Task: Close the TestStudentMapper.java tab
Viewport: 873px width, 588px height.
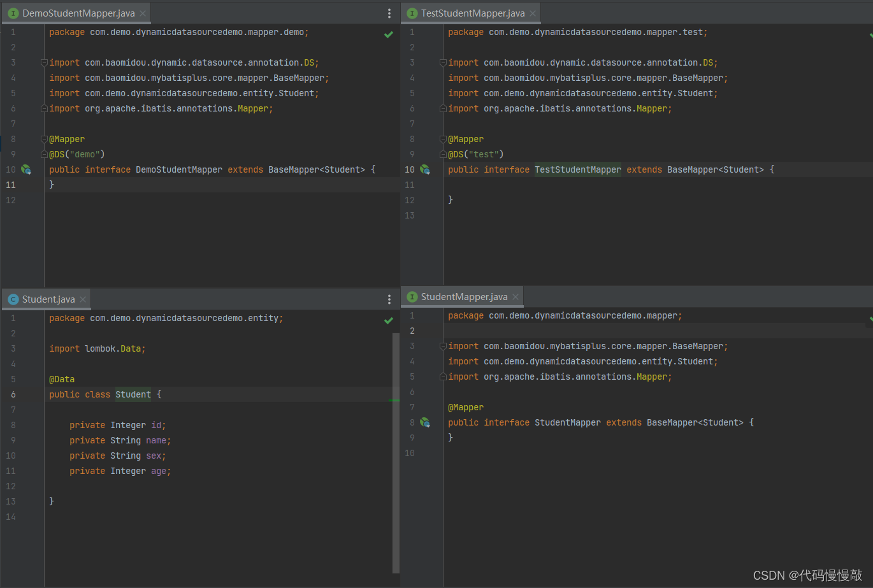Action: (x=533, y=13)
